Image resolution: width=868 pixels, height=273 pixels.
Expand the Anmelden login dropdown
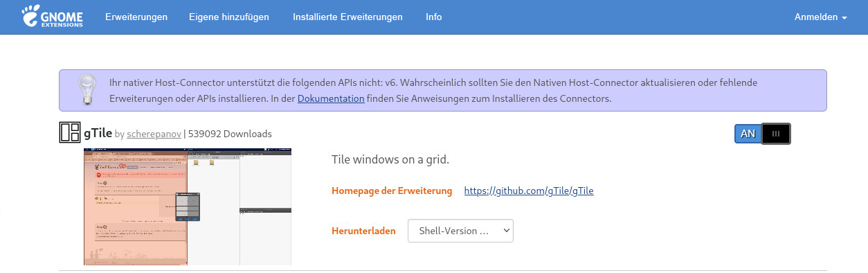pos(821,17)
